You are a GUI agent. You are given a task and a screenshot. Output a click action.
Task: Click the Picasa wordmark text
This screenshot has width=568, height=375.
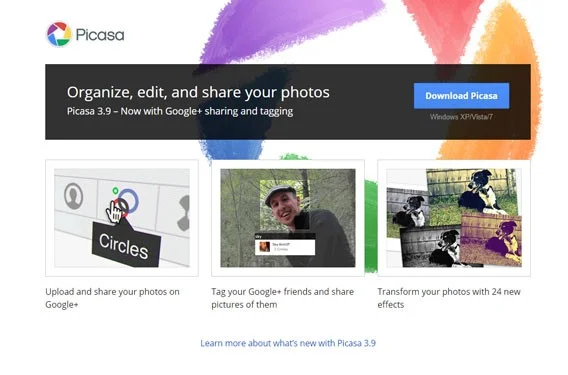(100, 35)
